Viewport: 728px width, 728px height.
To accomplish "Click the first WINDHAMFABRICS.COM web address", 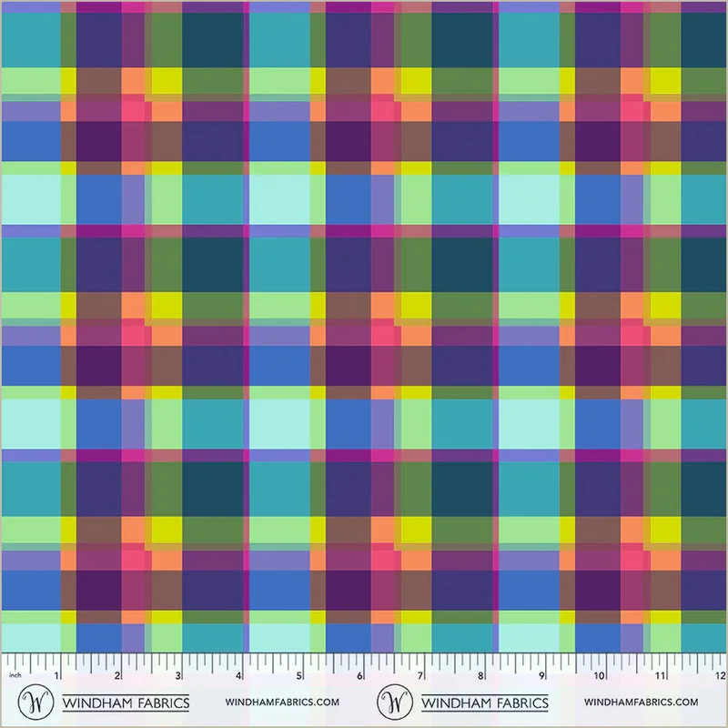I will click(282, 703).
